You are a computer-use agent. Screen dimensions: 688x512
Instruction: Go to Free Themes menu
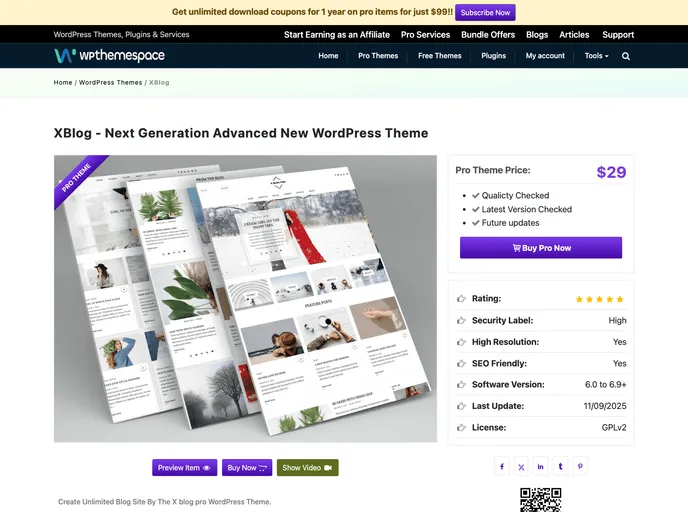439,56
